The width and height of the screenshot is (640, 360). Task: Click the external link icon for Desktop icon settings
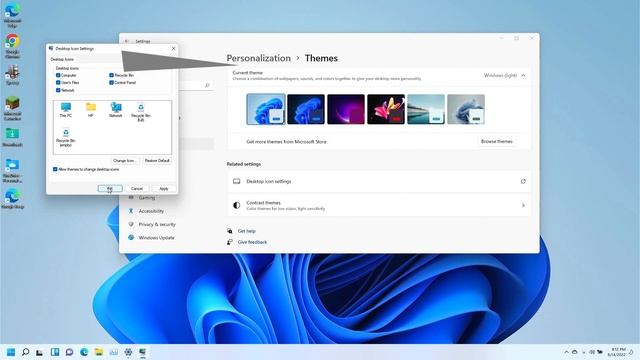523,181
